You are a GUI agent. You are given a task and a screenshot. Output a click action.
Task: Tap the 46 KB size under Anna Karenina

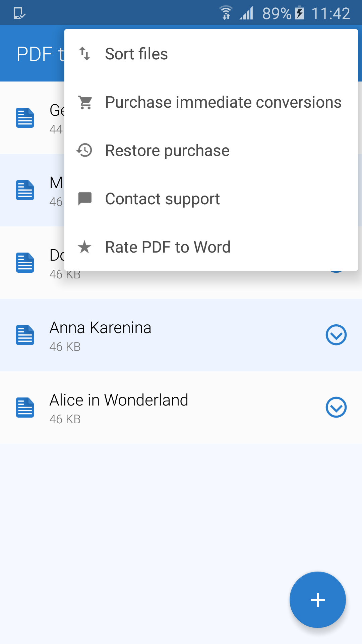point(65,347)
